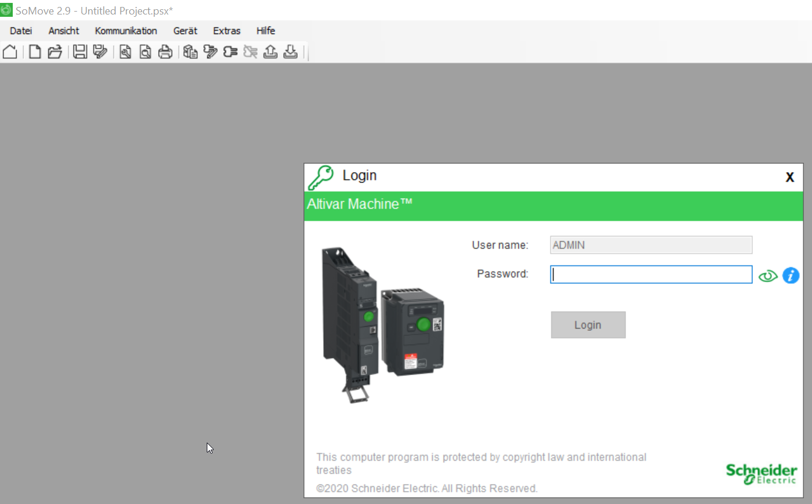Click the 'Login' dialog title text
The width and height of the screenshot is (812, 504).
pos(360,176)
